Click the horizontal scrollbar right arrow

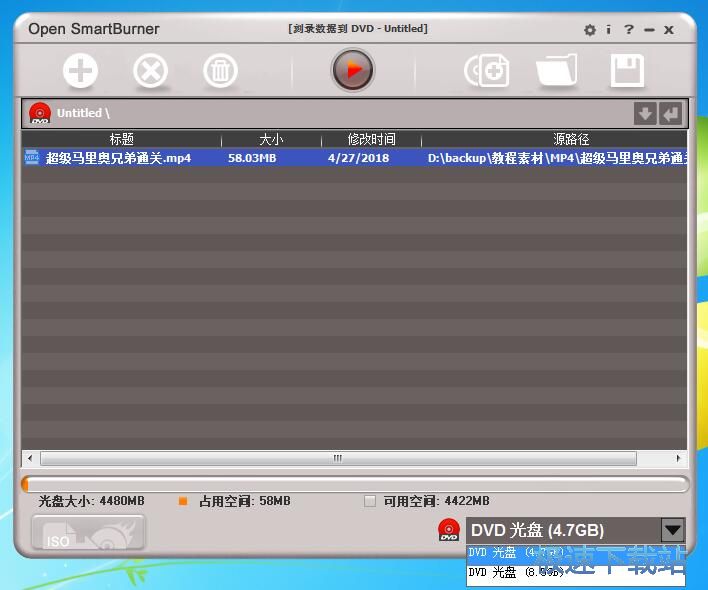tap(680, 459)
